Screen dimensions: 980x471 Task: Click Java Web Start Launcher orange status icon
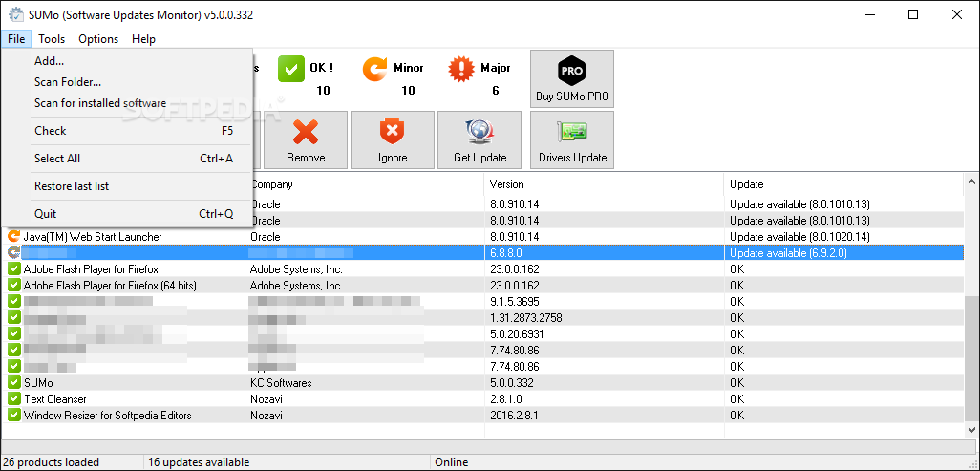pyautogui.click(x=13, y=236)
